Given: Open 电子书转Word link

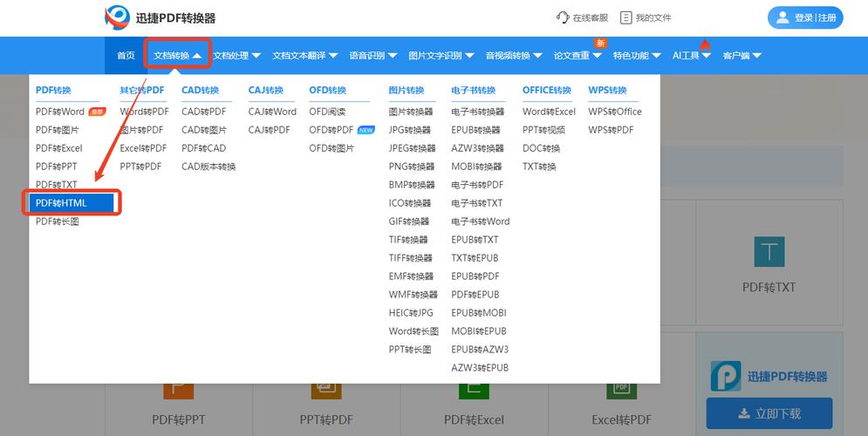Looking at the screenshot, I should [x=481, y=221].
